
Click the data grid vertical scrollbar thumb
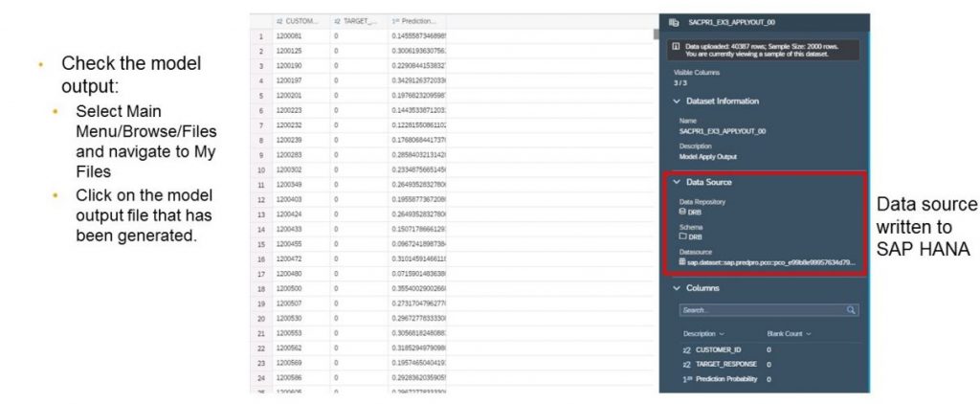click(656, 34)
